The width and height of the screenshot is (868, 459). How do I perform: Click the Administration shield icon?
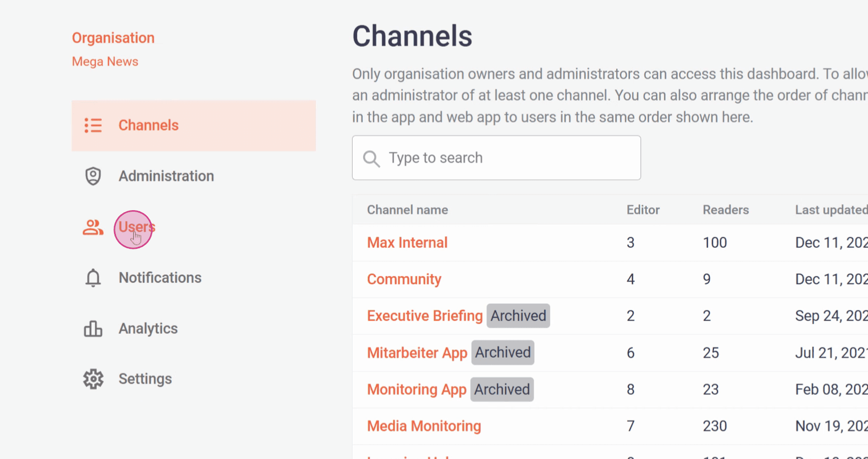(x=93, y=176)
